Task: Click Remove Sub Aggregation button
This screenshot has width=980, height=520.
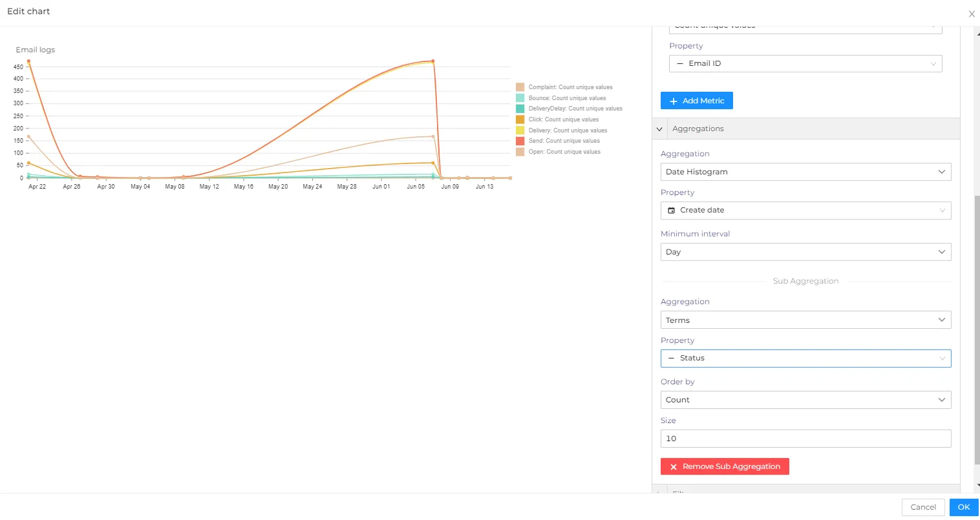Action: [725, 466]
